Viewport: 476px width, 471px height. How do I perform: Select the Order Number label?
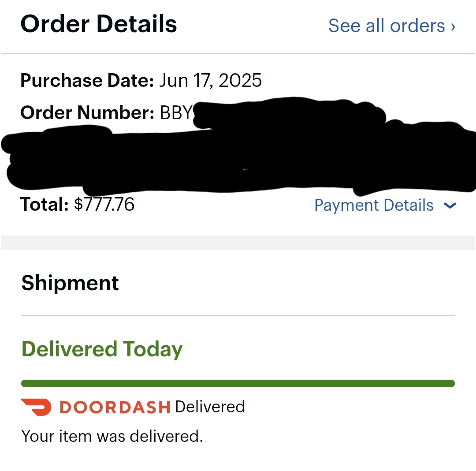(x=87, y=112)
